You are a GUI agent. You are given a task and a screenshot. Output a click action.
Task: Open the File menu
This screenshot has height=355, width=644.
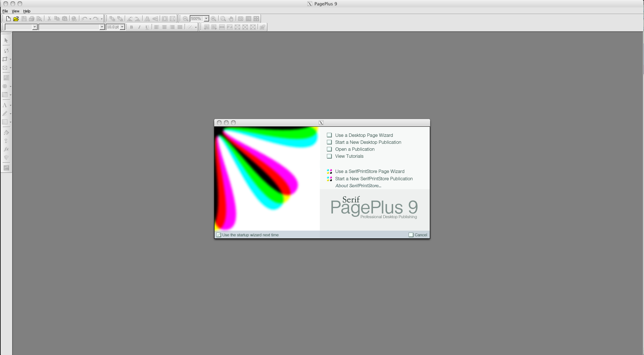pos(5,11)
